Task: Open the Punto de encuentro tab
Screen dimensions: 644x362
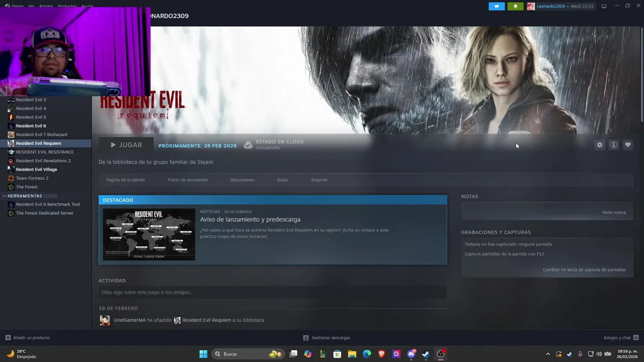Action: [187, 179]
